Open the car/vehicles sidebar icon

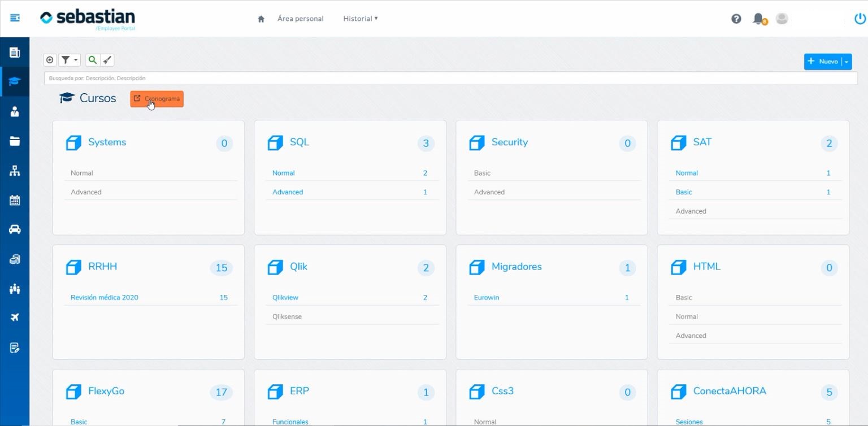coord(15,229)
